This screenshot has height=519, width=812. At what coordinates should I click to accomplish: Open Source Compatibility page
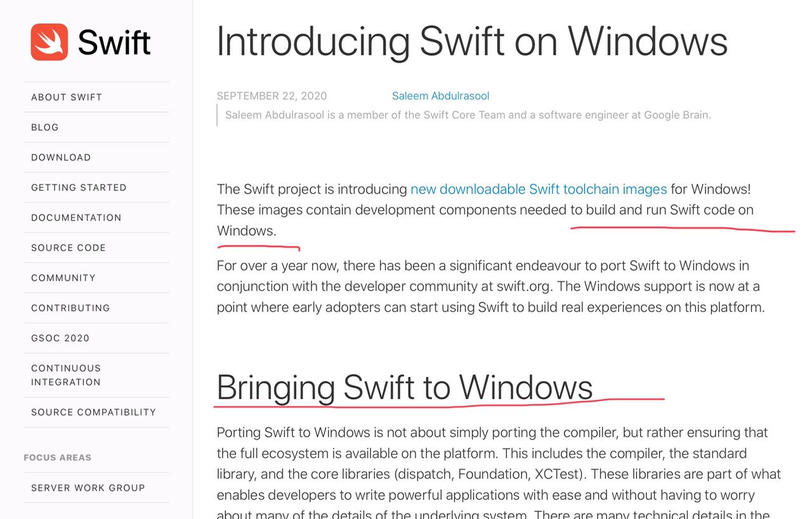93,412
